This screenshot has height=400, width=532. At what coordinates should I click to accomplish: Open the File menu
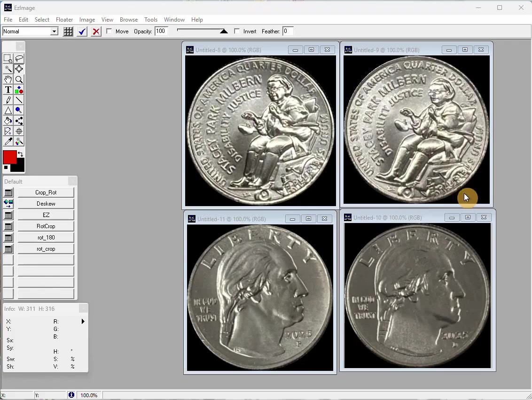[8, 20]
